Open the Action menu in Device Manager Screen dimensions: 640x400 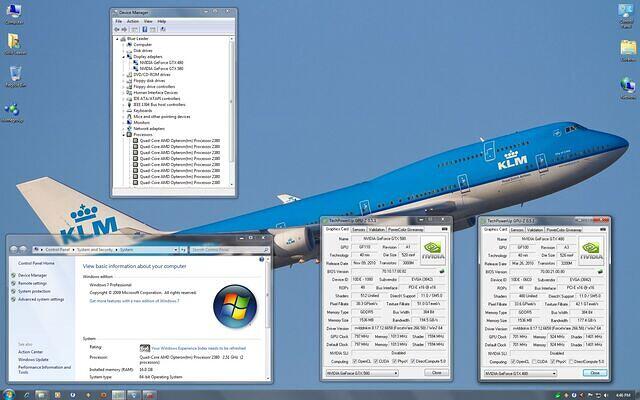coord(134,20)
